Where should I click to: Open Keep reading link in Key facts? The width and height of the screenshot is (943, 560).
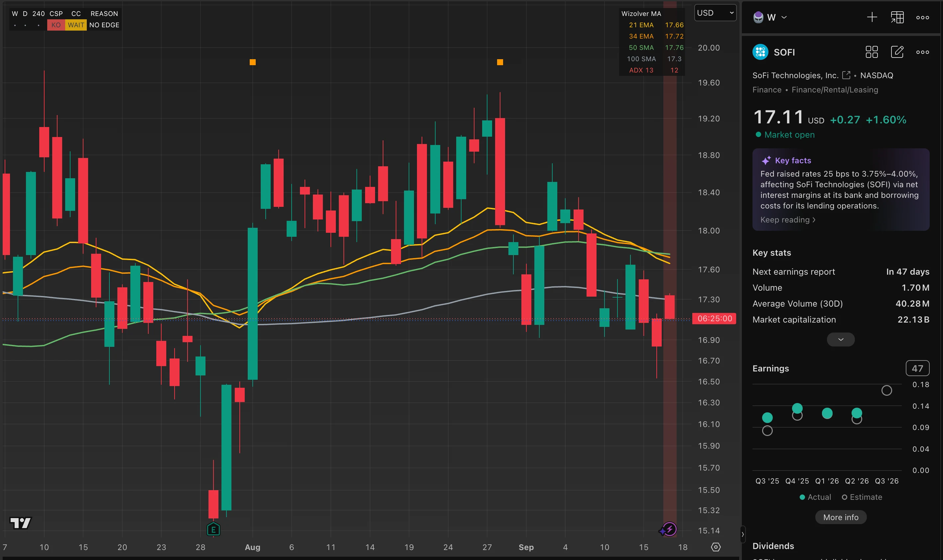click(x=788, y=219)
